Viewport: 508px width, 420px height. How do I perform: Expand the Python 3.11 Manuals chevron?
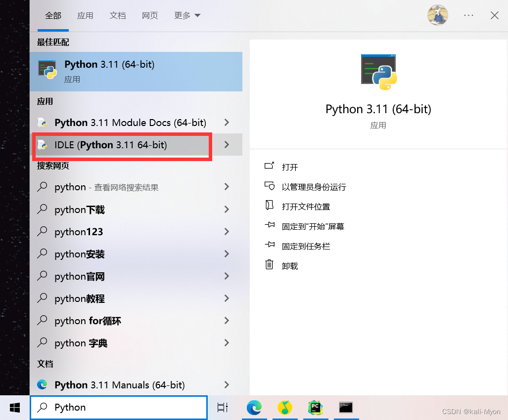click(227, 384)
